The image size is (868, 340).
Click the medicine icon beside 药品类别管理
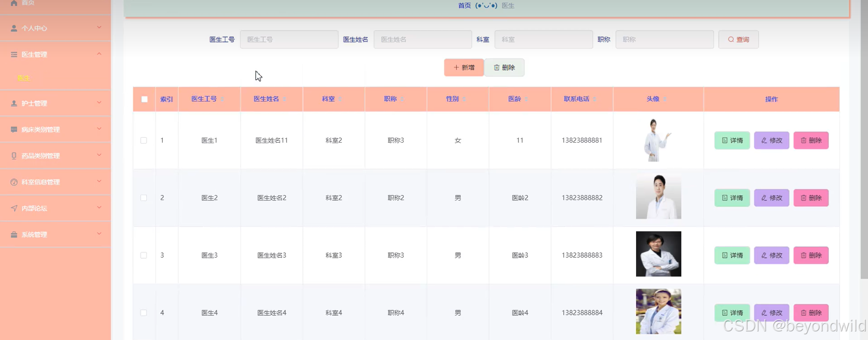coord(14,155)
